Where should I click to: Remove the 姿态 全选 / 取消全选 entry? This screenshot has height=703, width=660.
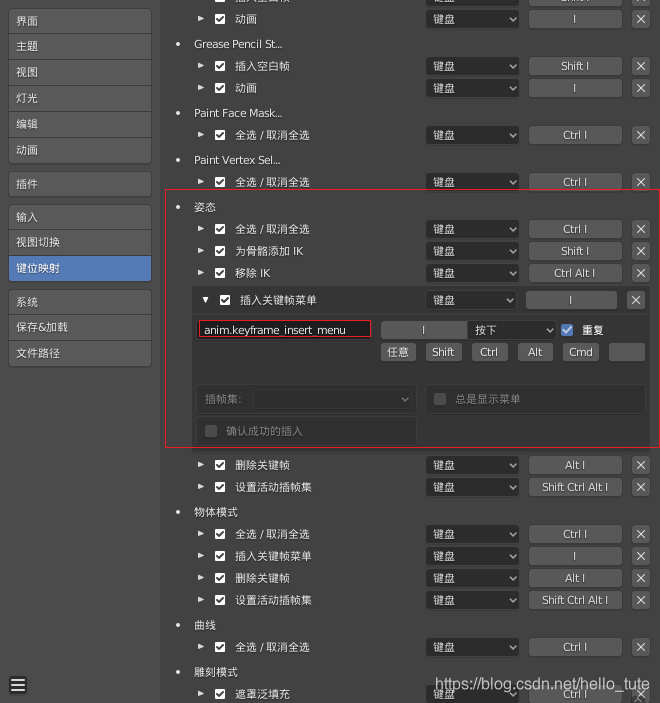[641, 229]
